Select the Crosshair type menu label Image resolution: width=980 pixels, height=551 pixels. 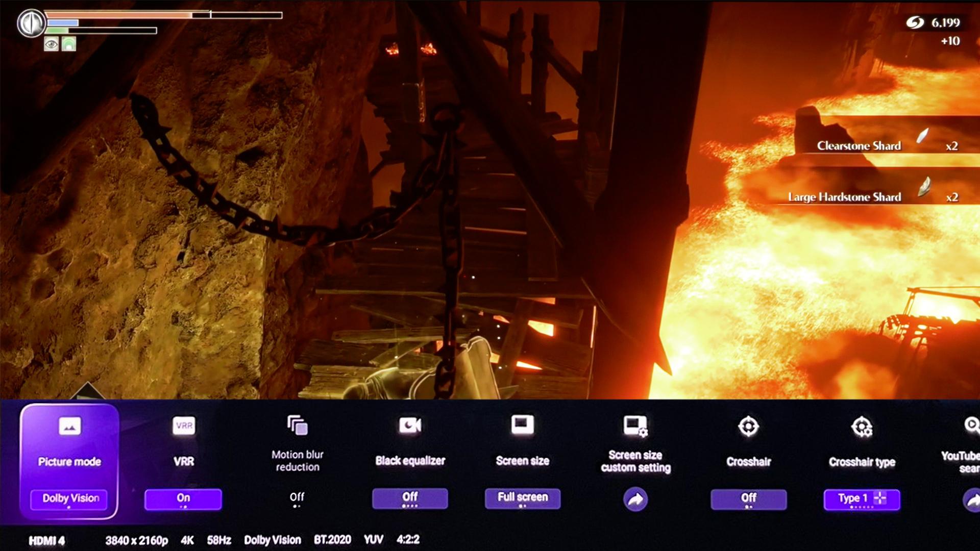point(862,462)
